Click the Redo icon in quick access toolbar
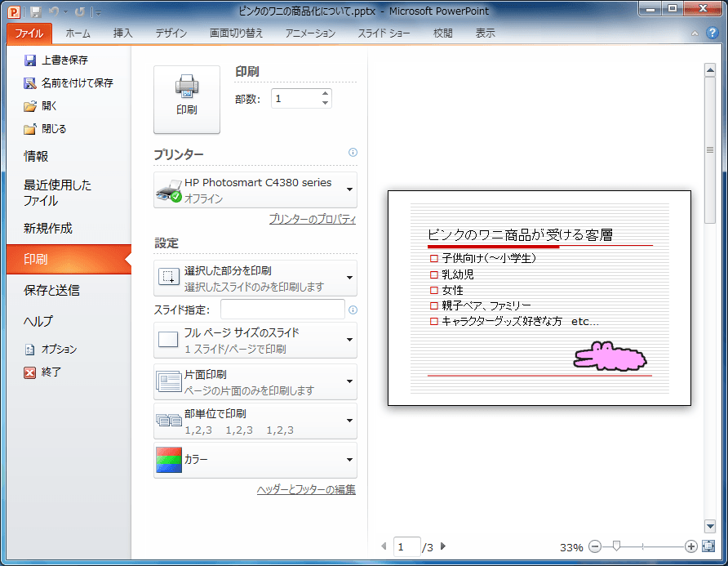 tap(80, 12)
